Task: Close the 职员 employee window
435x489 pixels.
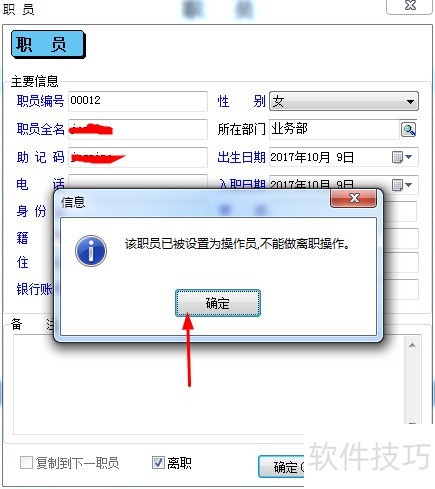Action: pos(410,6)
